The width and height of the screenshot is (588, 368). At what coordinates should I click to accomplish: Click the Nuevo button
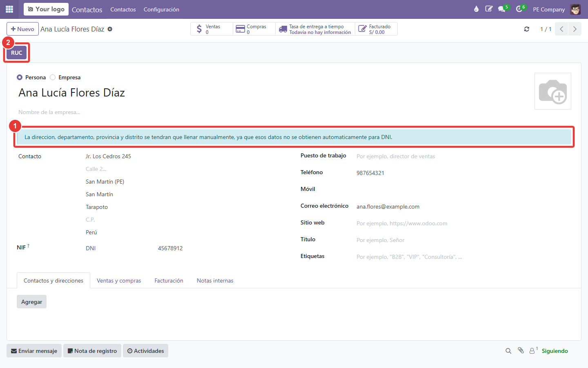point(22,29)
